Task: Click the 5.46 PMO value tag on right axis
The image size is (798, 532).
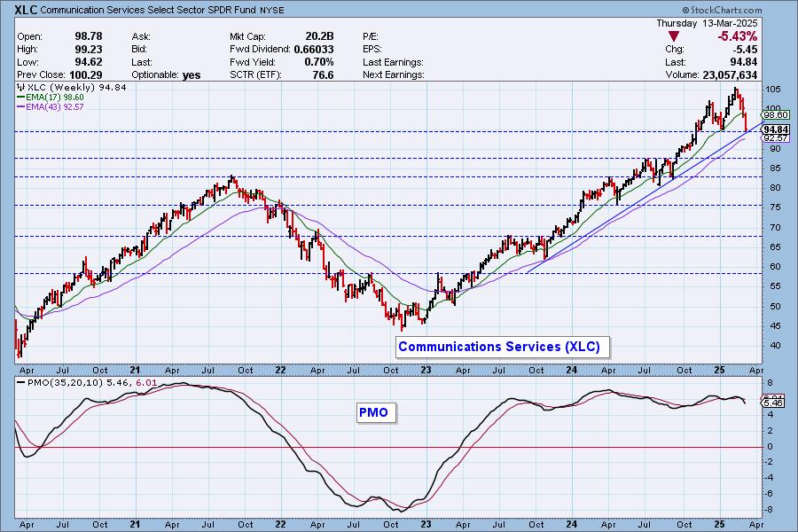Action: point(773,403)
